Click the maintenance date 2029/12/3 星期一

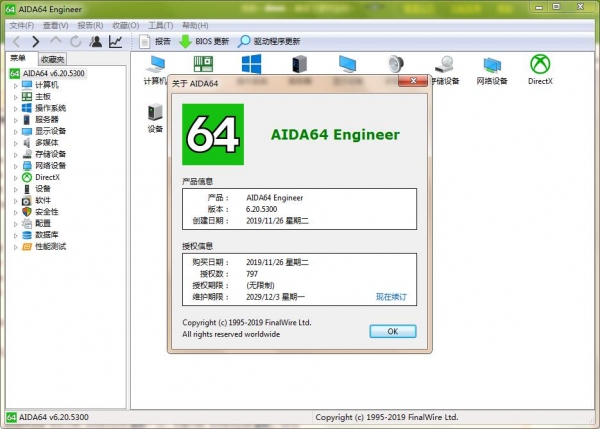pos(276,297)
